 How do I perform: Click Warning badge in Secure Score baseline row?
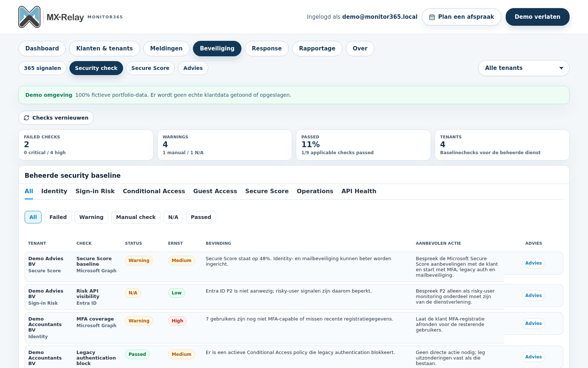(x=139, y=261)
